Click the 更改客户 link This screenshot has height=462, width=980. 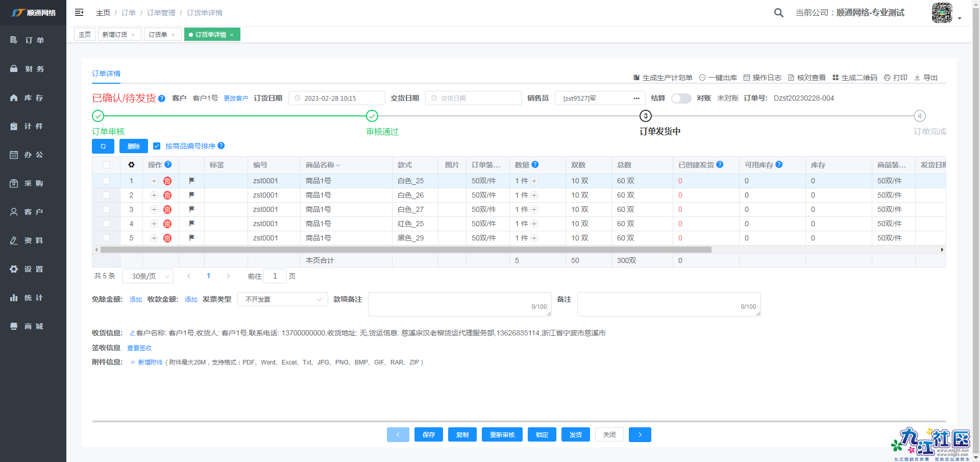235,99
